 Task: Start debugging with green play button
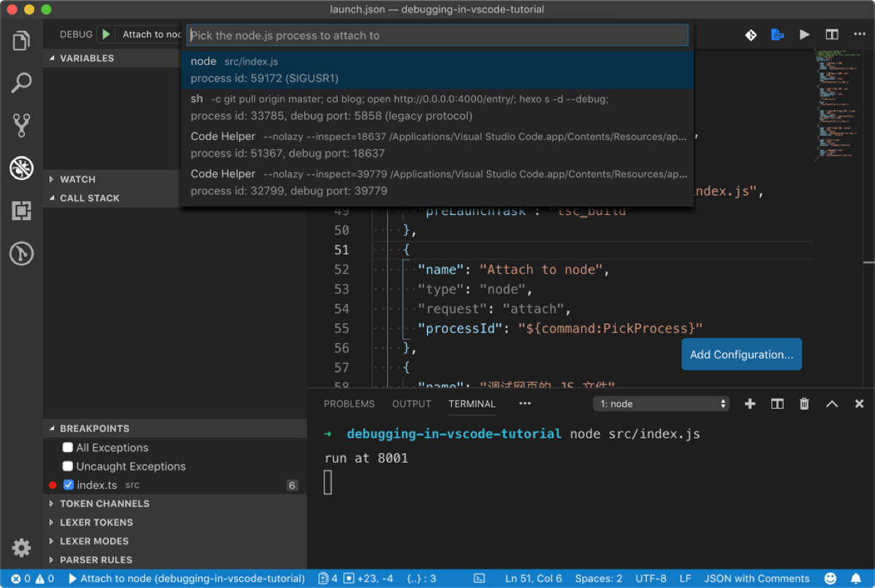[x=106, y=34]
